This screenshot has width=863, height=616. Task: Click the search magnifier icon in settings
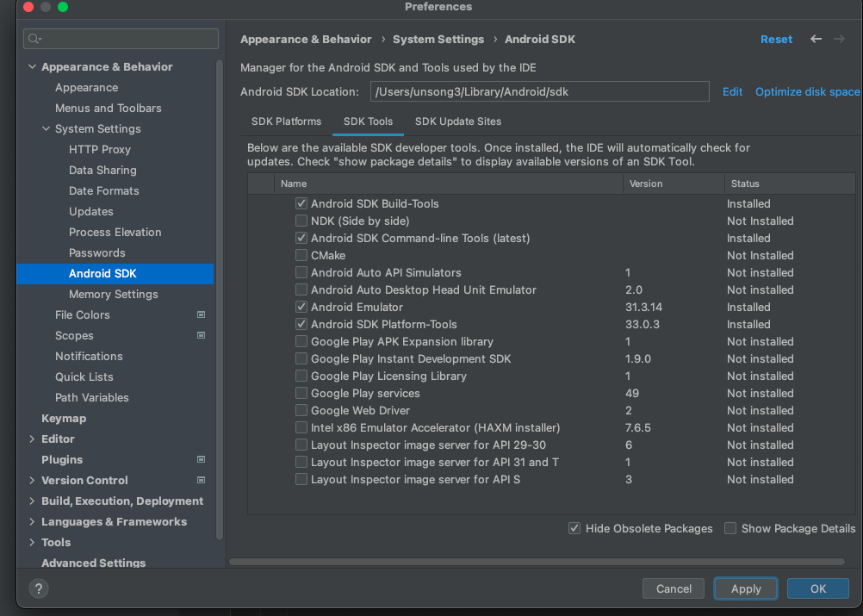34,39
